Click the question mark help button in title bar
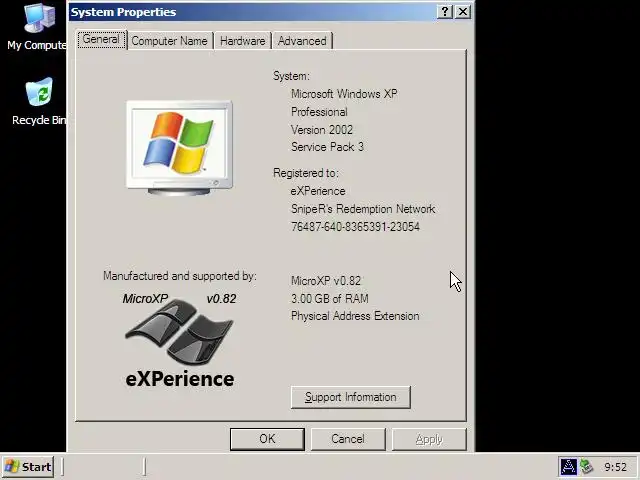 445,12
